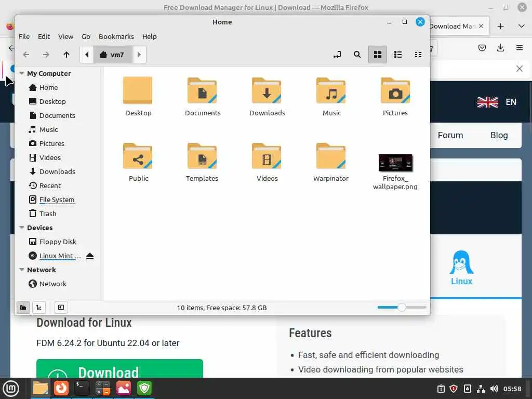The image size is (532, 399).
Task: Select the Documents folder icon
Action: click(202, 90)
